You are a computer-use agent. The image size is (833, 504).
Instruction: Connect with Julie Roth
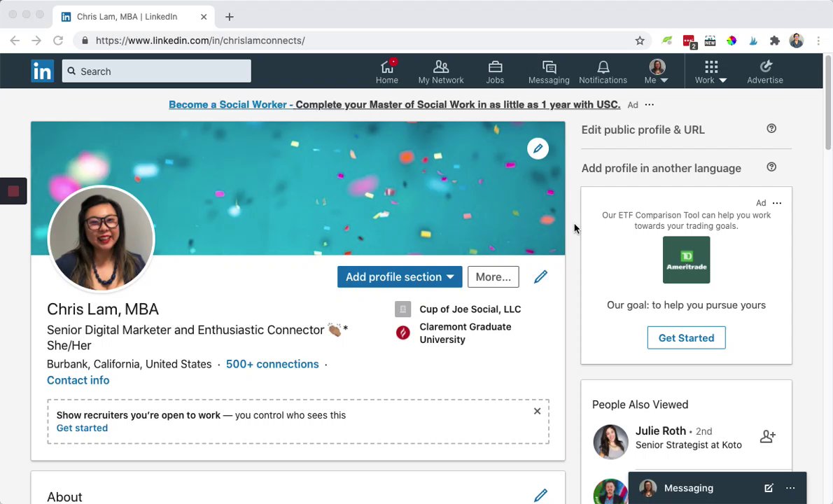768,437
